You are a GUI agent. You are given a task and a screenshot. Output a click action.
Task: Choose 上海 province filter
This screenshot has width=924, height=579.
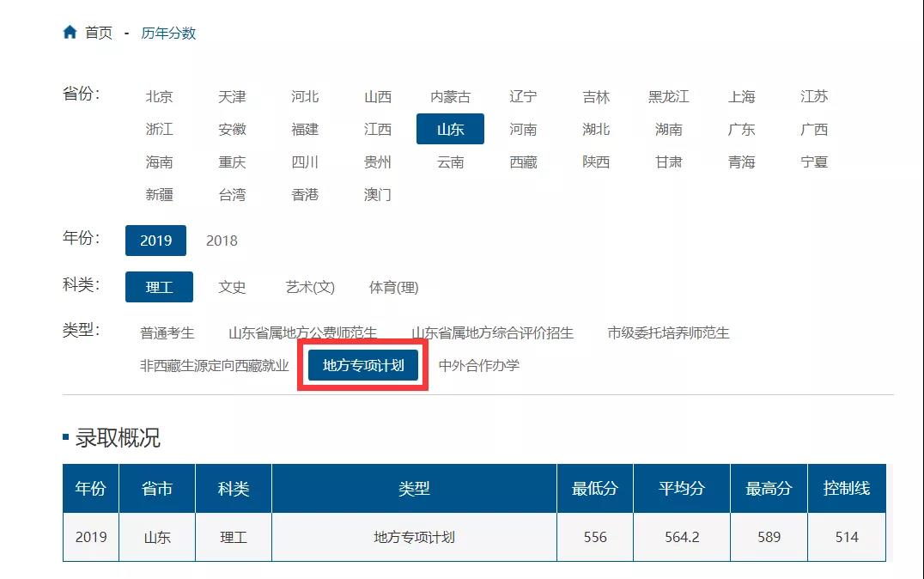pyautogui.click(x=741, y=97)
